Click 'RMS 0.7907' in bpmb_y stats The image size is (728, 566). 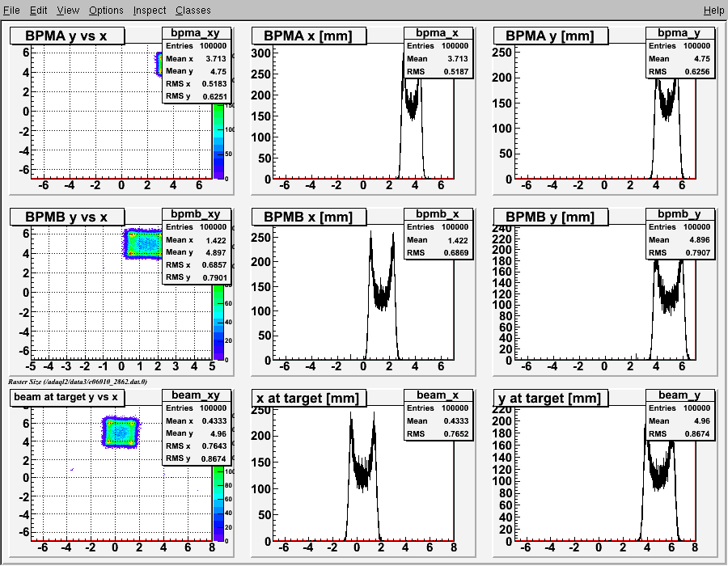[679, 253]
